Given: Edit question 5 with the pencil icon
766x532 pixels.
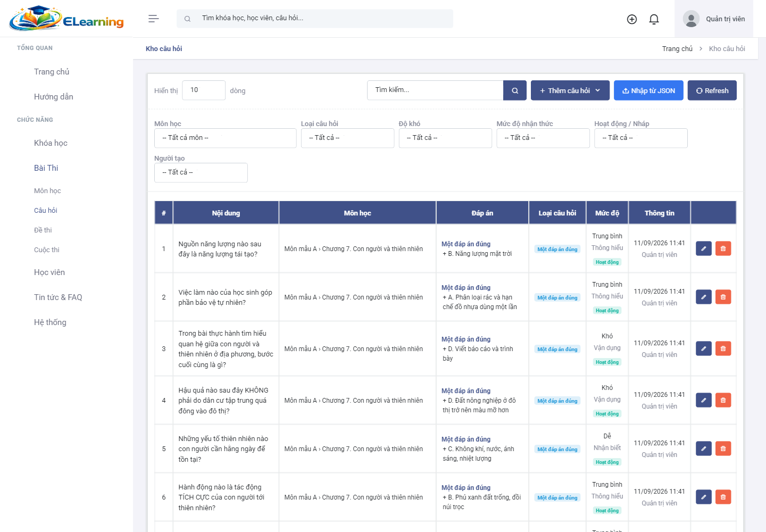Looking at the screenshot, I should point(704,448).
